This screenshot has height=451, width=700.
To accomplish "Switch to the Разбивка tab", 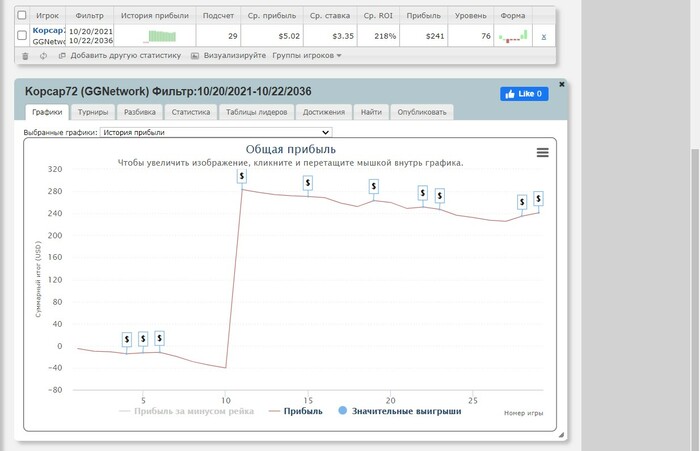I will 140,112.
